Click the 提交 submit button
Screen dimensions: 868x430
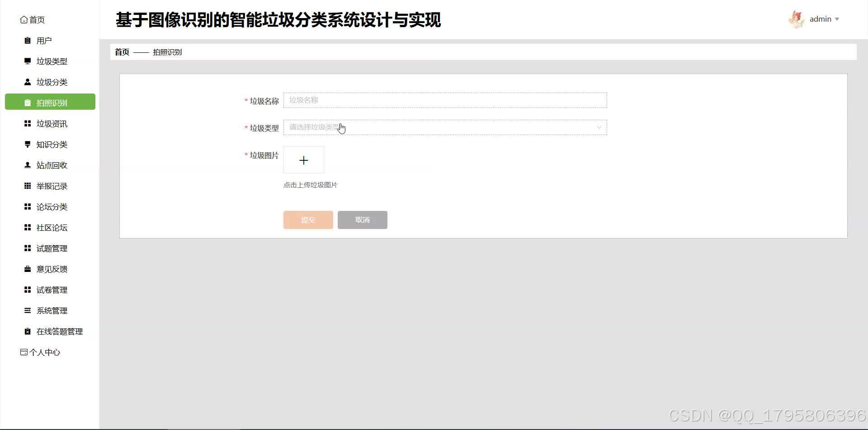tap(308, 220)
